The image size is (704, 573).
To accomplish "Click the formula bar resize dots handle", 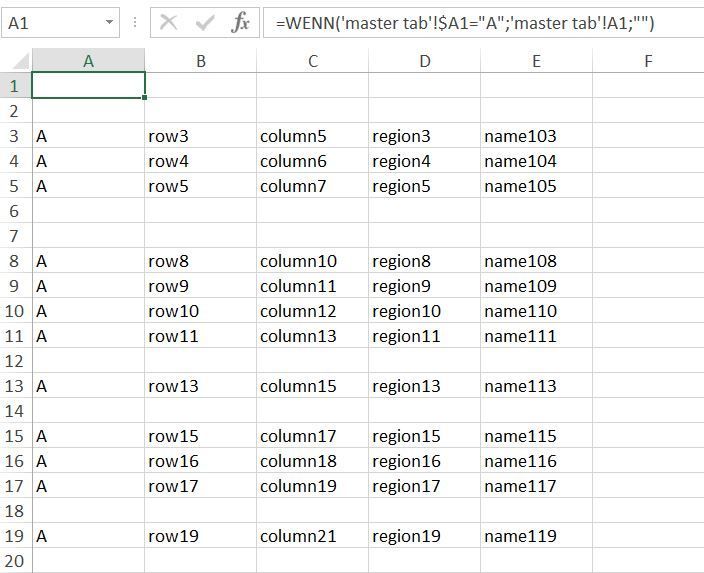I will point(135,22).
